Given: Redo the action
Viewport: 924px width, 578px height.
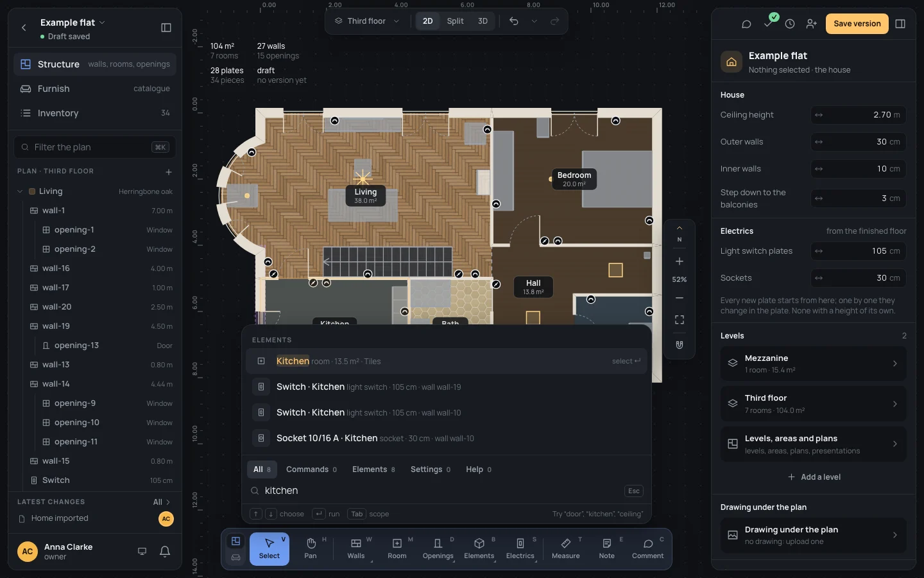Looking at the screenshot, I should coord(555,21).
